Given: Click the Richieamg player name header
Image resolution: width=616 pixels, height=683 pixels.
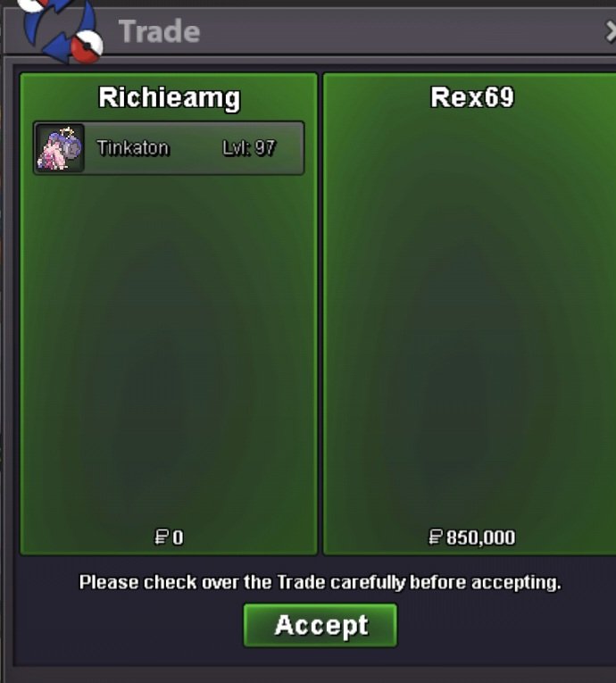Looking at the screenshot, I should click(x=169, y=97).
